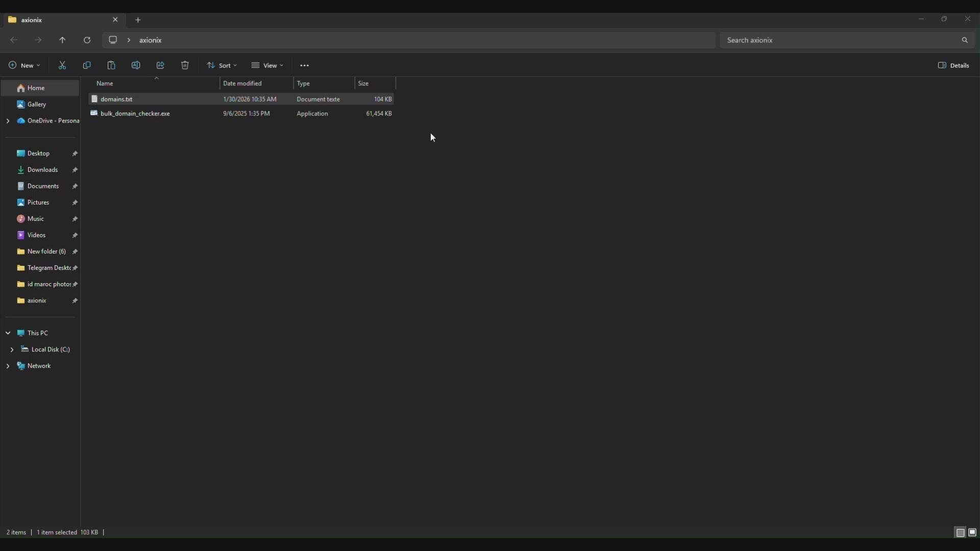The height and width of the screenshot is (551, 980).
Task: Select the Cut icon in the toolbar
Action: coord(62,65)
